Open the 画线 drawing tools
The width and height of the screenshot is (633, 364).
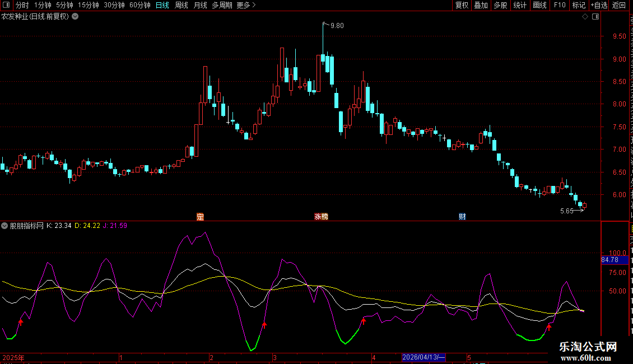tap(540, 5)
